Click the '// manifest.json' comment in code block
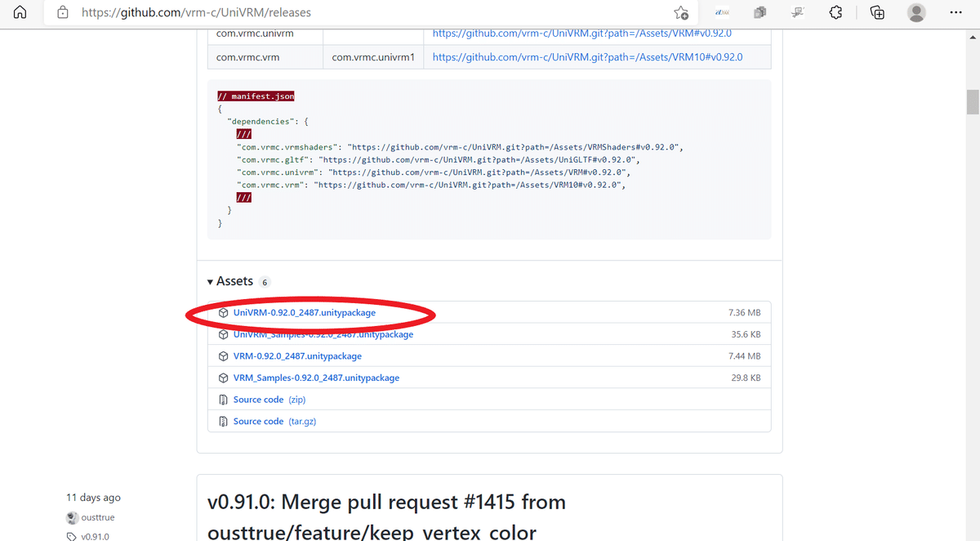980x541 pixels. tap(256, 96)
